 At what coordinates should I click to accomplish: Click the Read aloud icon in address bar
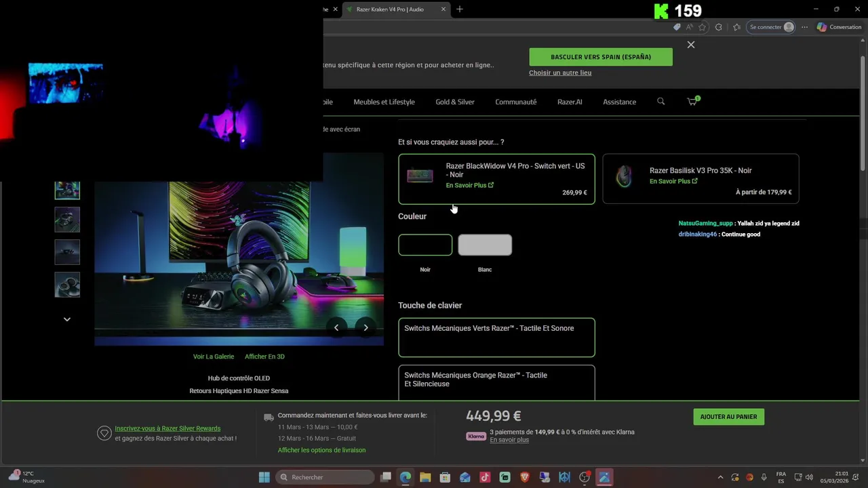pos(690,27)
